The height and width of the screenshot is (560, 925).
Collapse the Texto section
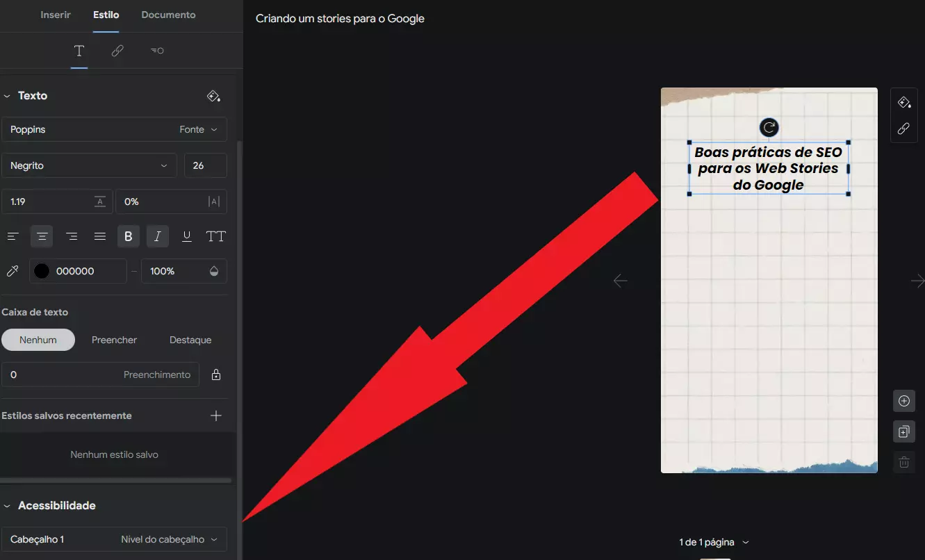coord(7,96)
